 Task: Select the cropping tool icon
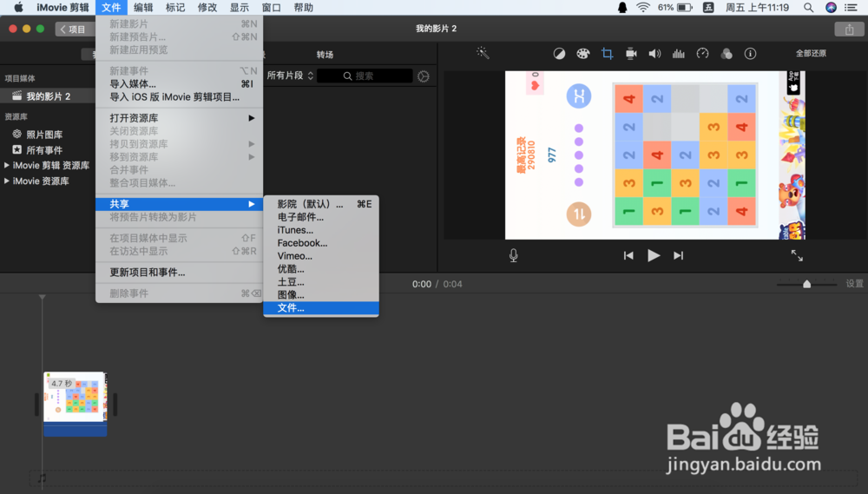[x=608, y=54]
